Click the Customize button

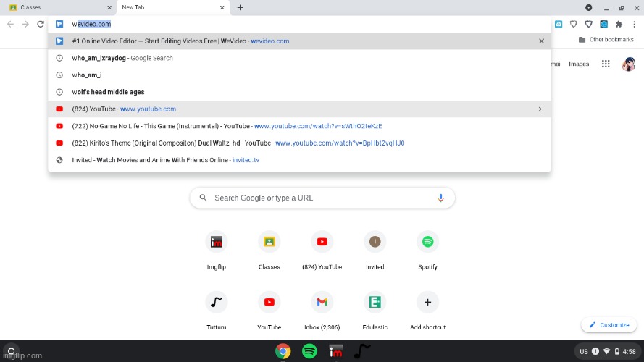(x=609, y=325)
